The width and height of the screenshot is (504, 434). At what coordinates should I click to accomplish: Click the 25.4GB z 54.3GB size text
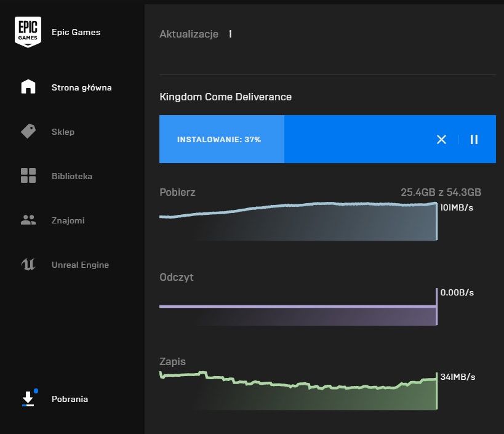[441, 192]
